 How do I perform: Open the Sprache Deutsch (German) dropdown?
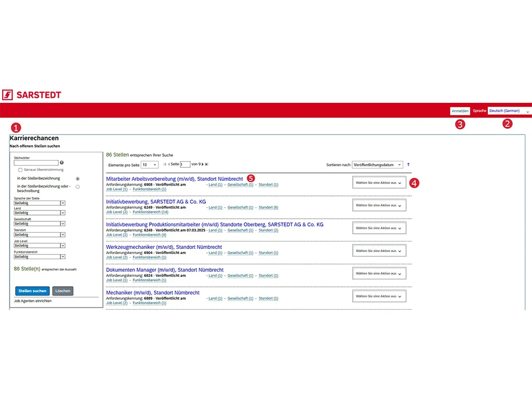(x=509, y=111)
